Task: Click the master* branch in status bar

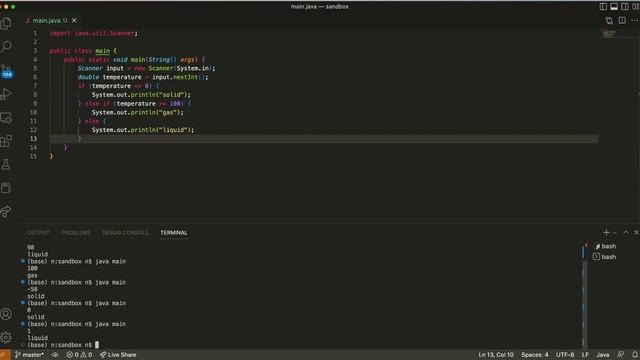Action: (x=29, y=355)
